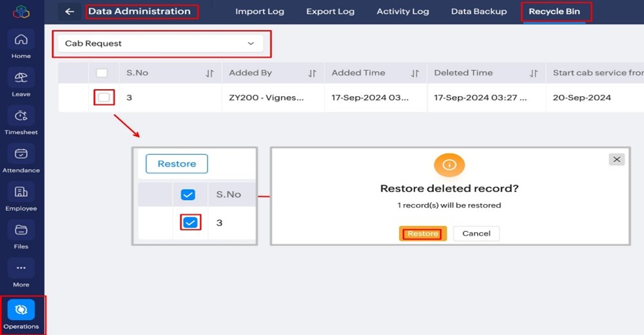The width and height of the screenshot is (644, 335).
Task: Sort by the Added By column arrows
Action: pos(312,74)
